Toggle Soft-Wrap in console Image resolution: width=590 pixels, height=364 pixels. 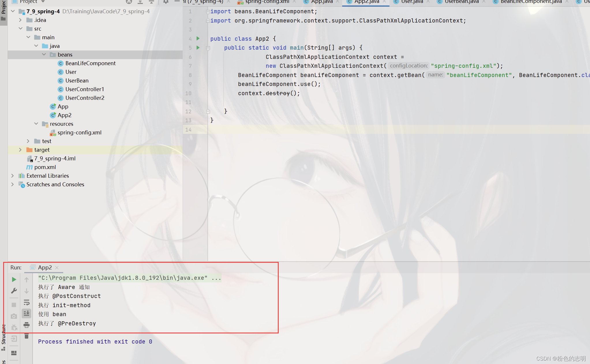tap(27, 302)
